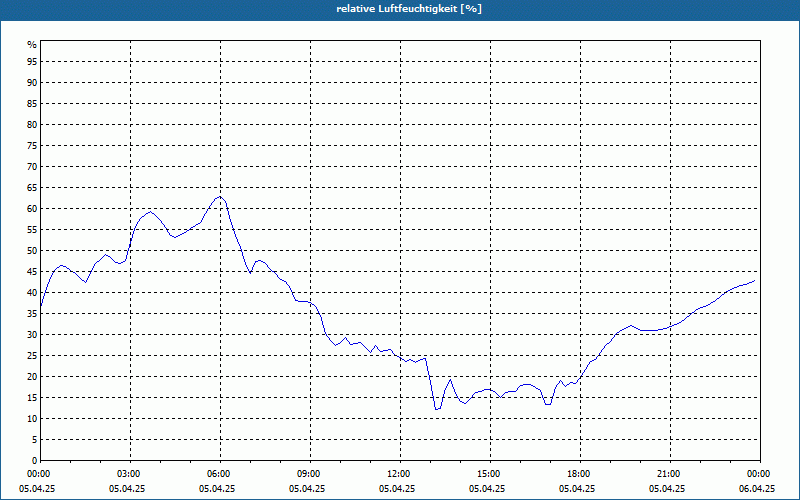
Task: Select the y-axis value '40'
Action: pos(32,293)
